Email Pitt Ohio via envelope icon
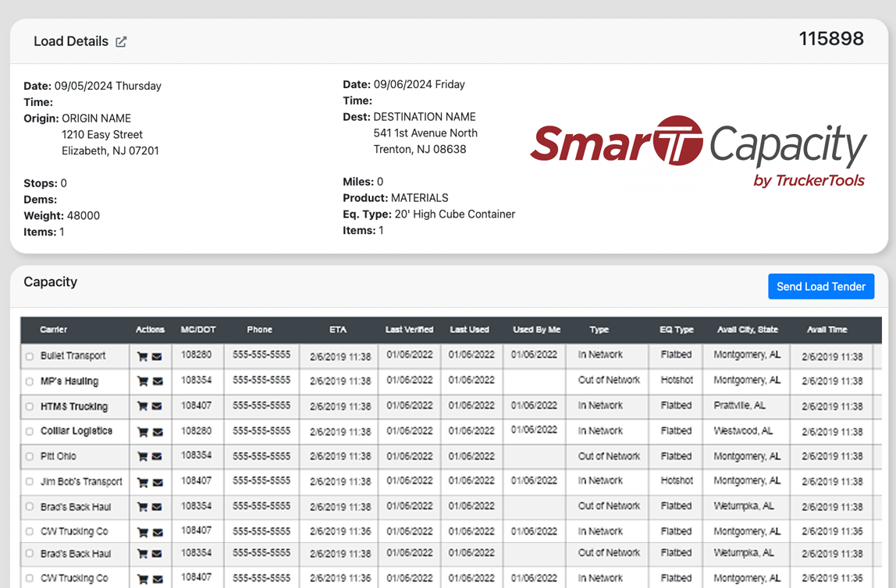This screenshot has height=588, width=896. [157, 456]
